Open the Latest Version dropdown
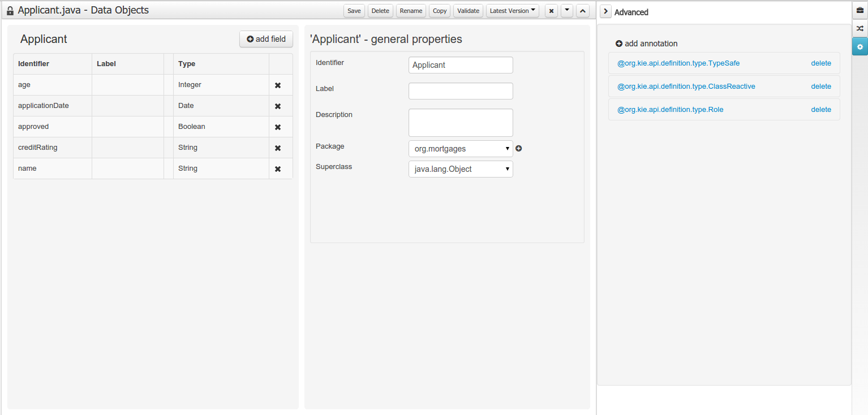 (x=512, y=11)
